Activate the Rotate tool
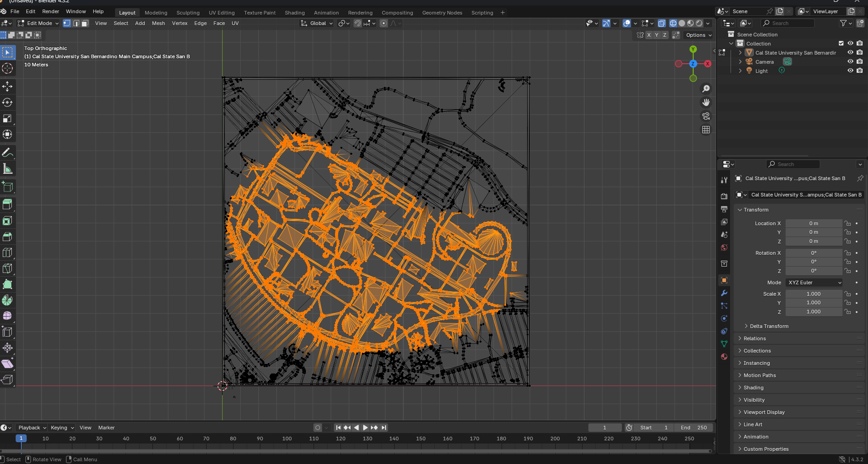Viewport: 868px width, 464px height. point(7,103)
